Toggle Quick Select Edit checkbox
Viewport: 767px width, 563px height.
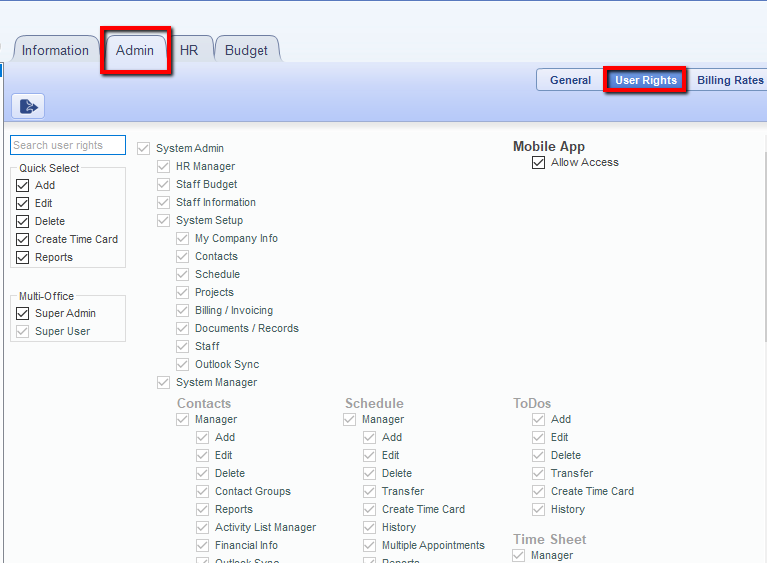point(23,203)
